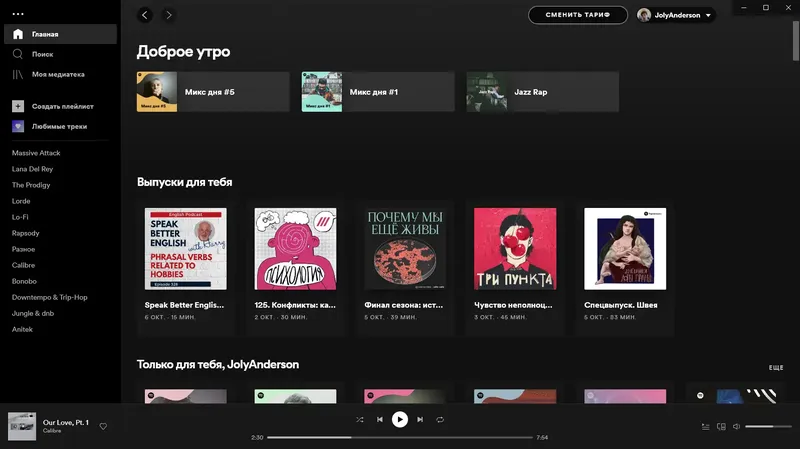The image size is (800, 449).
Task: Open the three-dot app menu
Action: pos(18,14)
